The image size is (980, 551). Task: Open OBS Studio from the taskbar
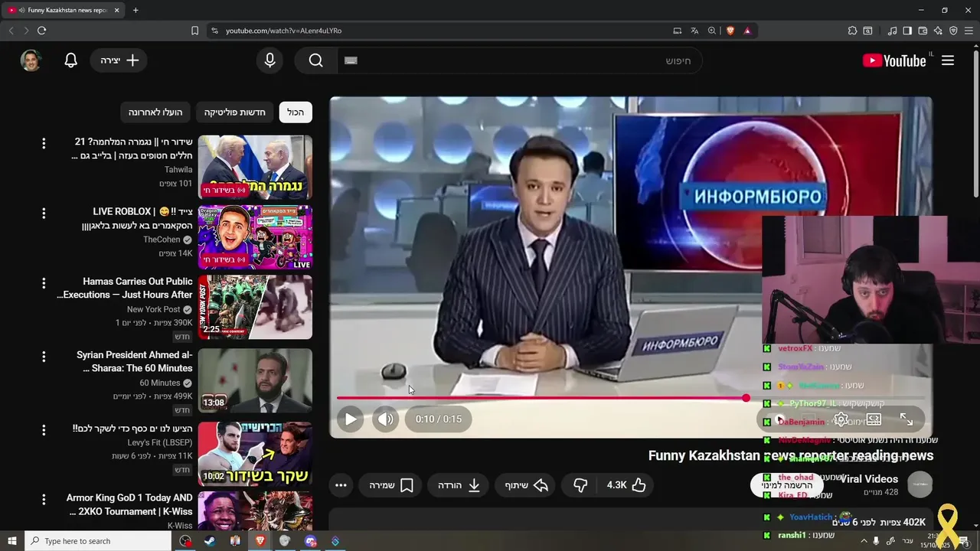coord(185,541)
